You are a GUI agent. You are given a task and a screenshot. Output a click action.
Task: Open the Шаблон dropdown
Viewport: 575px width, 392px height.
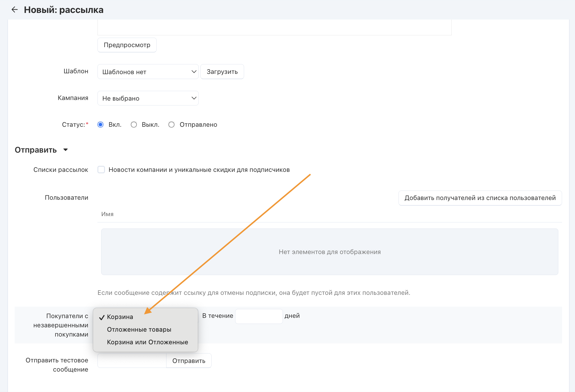pyautogui.click(x=148, y=72)
